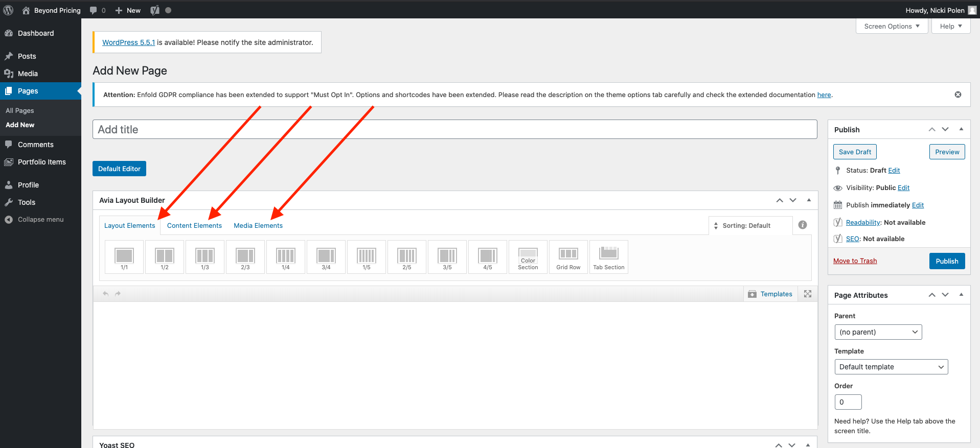Collapse the admin sidebar menu
Image resolution: width=980 pixels, height=448 pixels.
click(x=40, y=220)
